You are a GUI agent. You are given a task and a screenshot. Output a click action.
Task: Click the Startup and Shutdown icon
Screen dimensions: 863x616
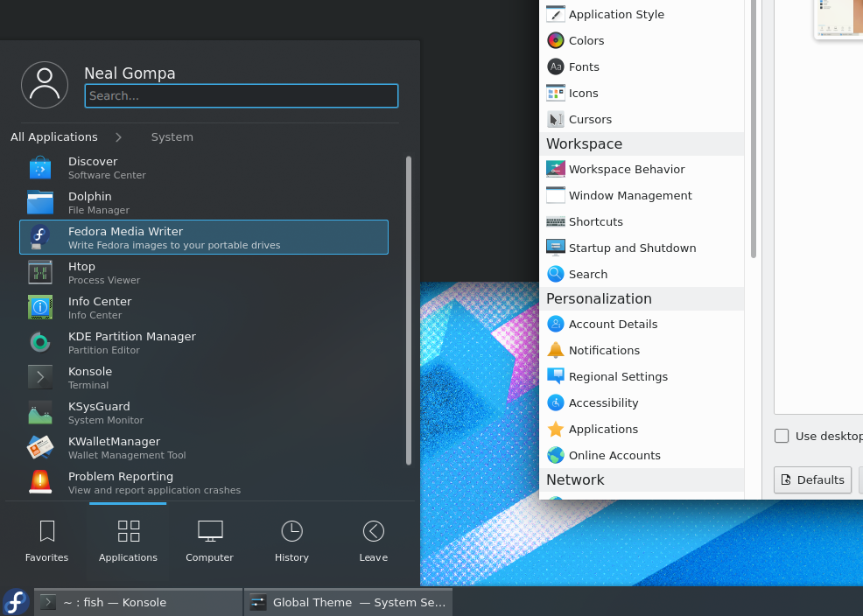555,248
